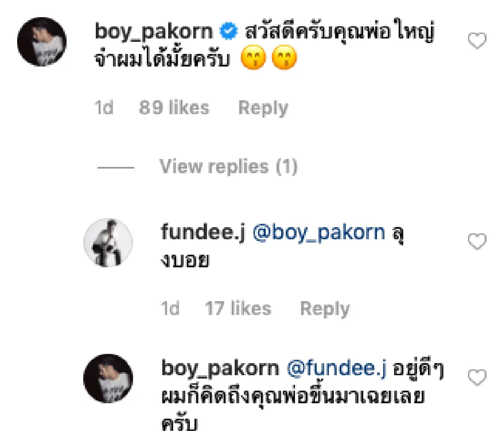Click Reply under fundee.j's reply
Image resolution: width=502 pixels, height=448 pixels.
pyautogui.click(x=325, y=309)
